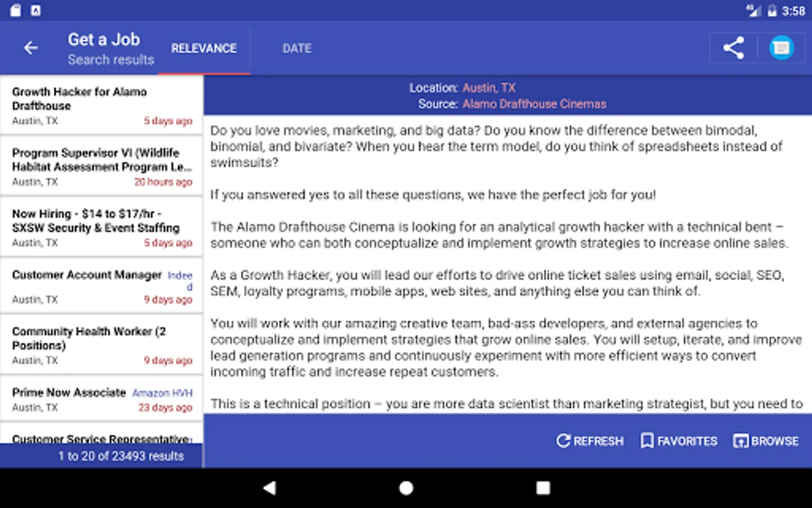Screen dimensions: 812x508
Task: Tap the signal strength icon in status bar
Action: point(753,11)
